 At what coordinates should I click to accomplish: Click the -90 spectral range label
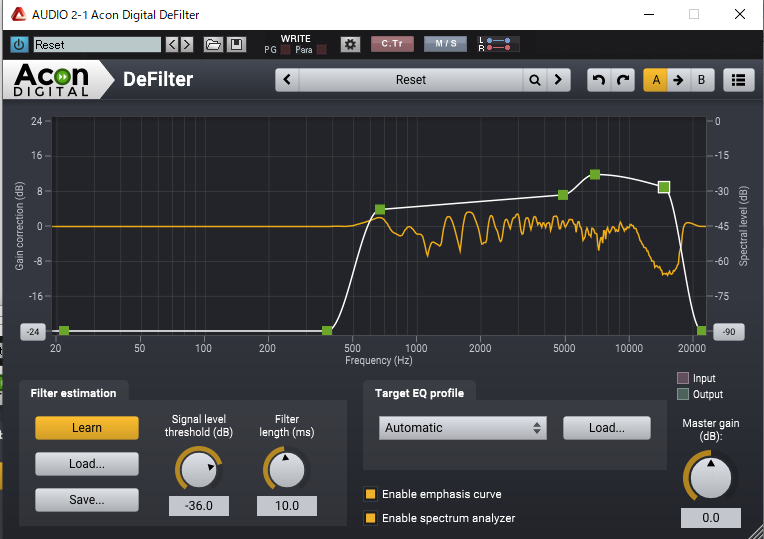(729, 332)
